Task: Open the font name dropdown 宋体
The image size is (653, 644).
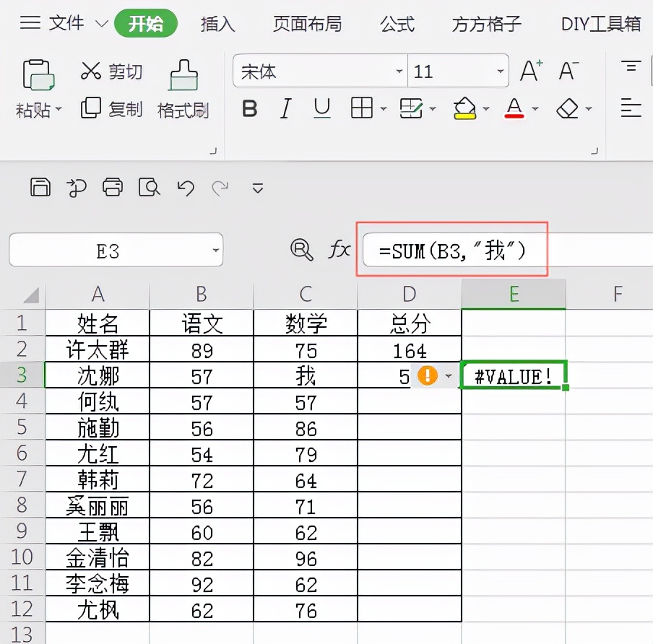Action: (399, 71)
